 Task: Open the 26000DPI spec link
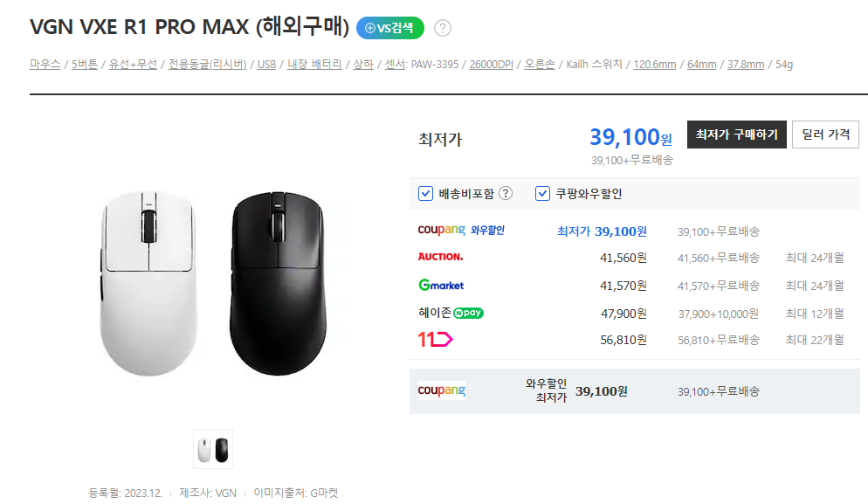click(491, 64)
